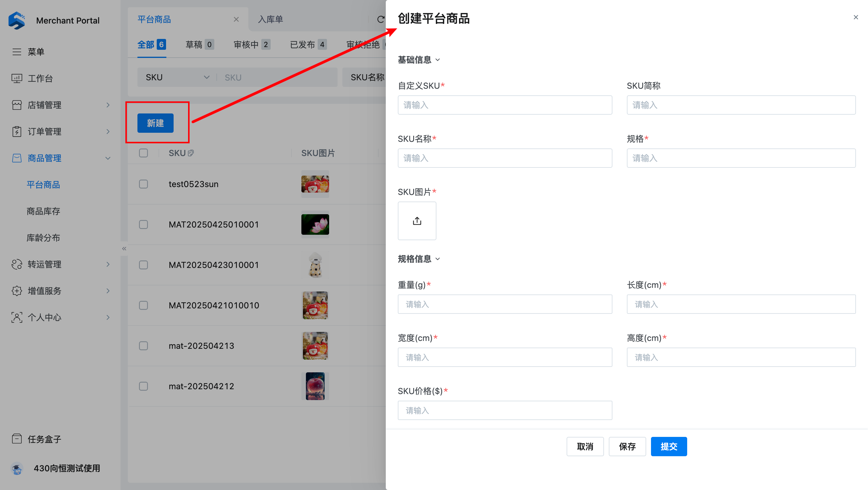This screenshot has width=868, height=490.
Task: Click the 菜单 hamburger icon
Action: pyautogui.click(x=17, y=52)
